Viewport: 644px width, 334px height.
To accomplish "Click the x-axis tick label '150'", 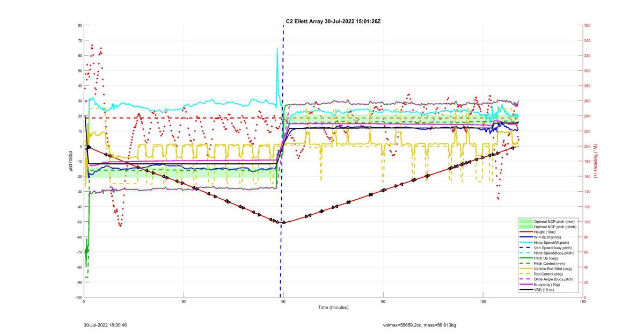I will coord(583,301).
